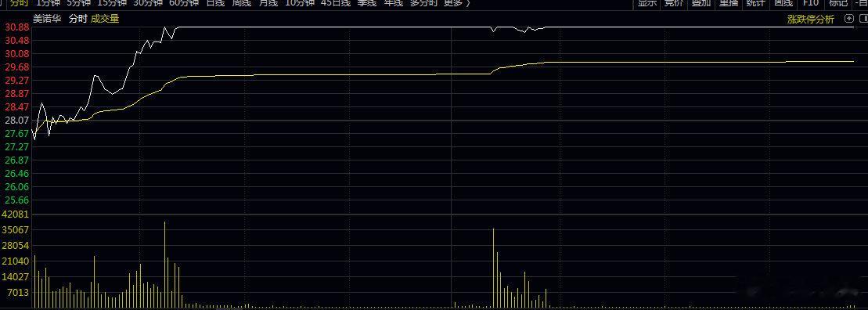Switch to the 30分钟 period tab

pyautogui.click(x=148, y=3)
